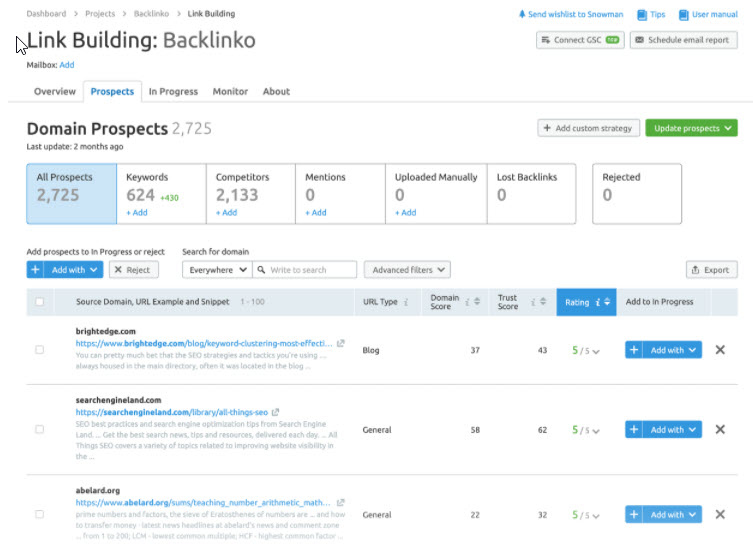Click the Rating column info icon
Screen dimensions: 753x545
coord(598,302)
